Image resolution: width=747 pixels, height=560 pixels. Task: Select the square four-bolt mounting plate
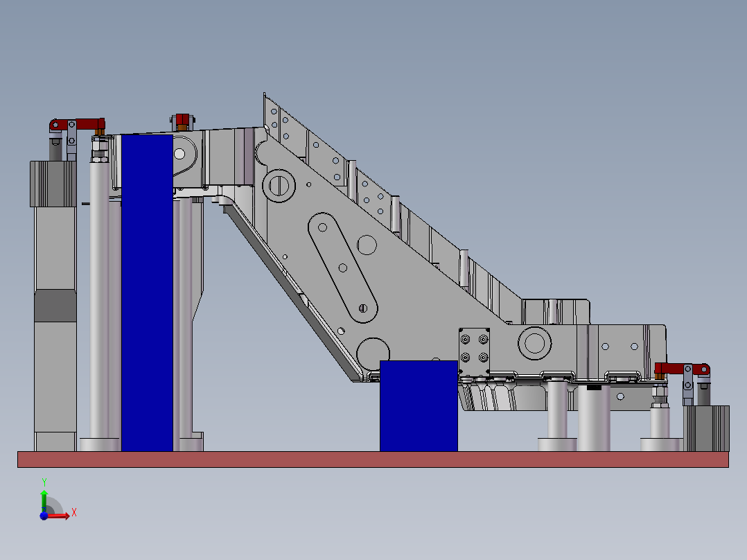click(x=475, y=352)
